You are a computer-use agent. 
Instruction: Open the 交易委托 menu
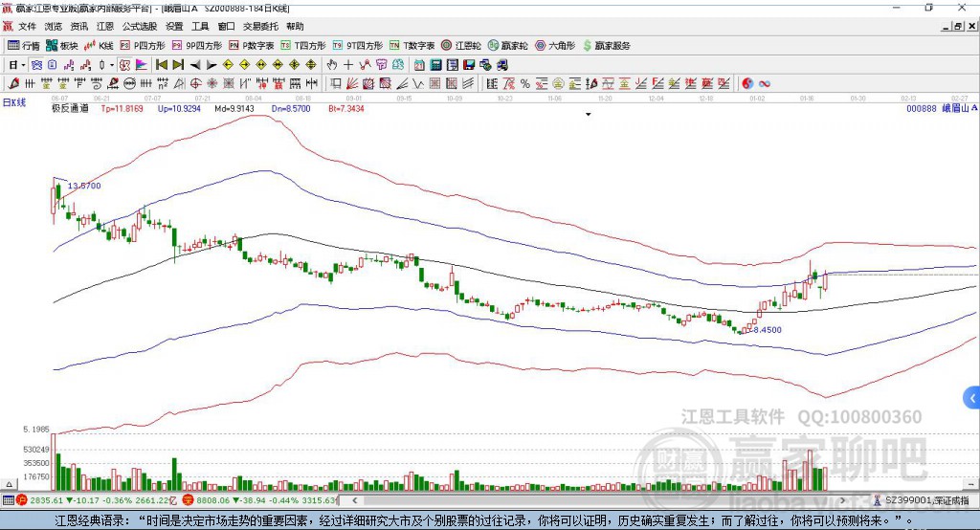(x=260, y=26)
